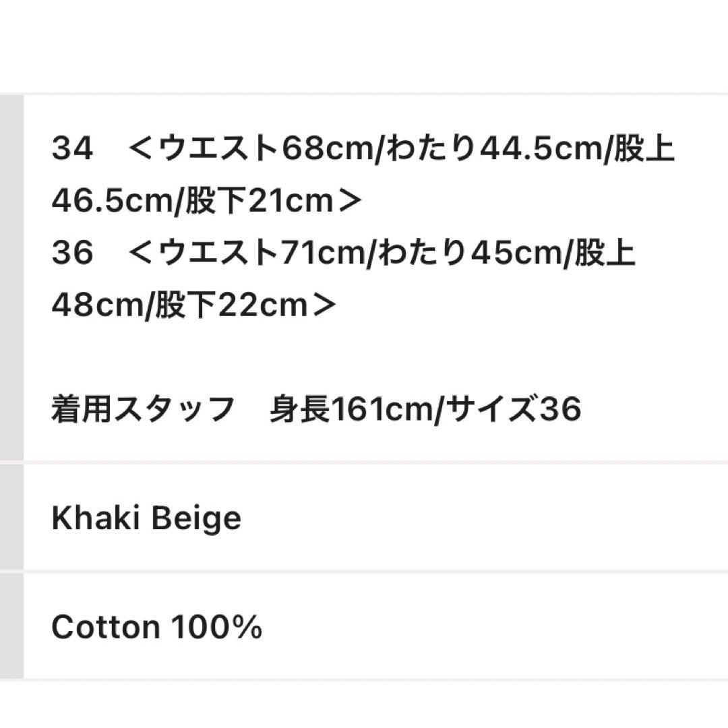The height and width of the screenshot is (728, 728).
Task: Click the word Khaki in the color row
Action: (90, 518)
